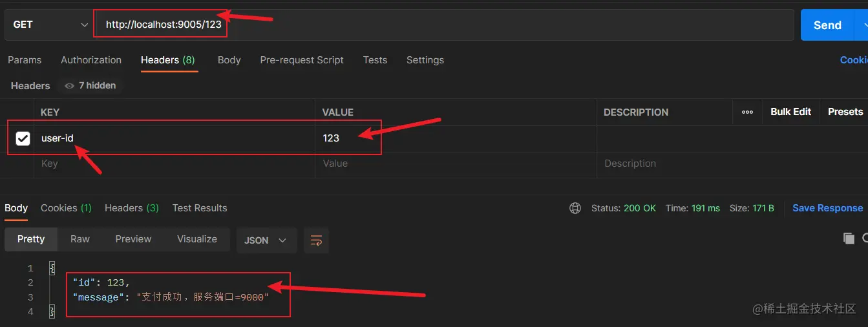Image resolution: width=868 pixels, height=327 pixels.
Task: Switch to the Preview view
Action: [133, 239]
